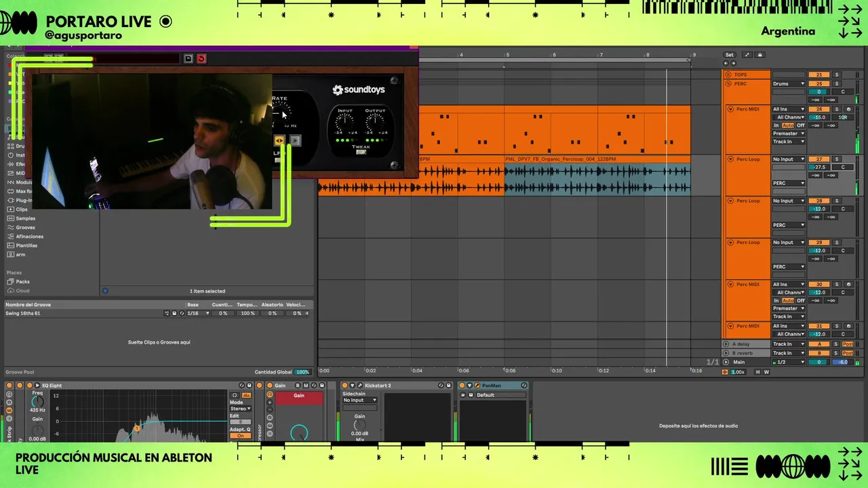Click the EQ Eight Freq knob

tap(37, 401)
